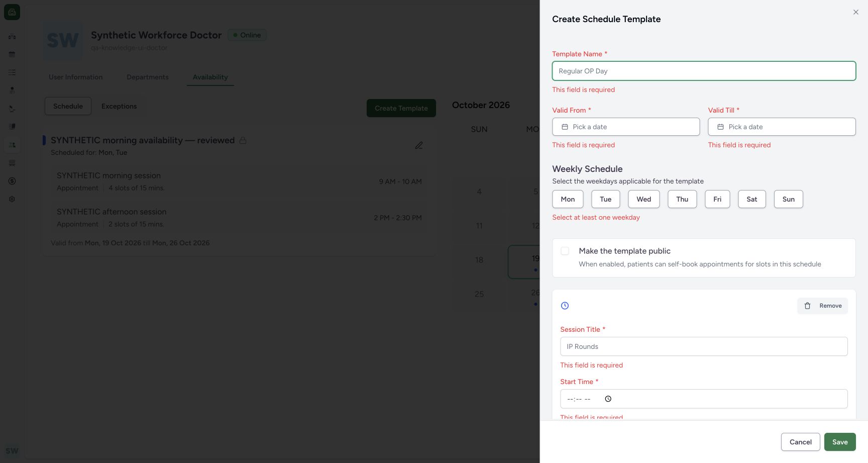The image size is (868, 463).
Task: Click Create Template in the background page
Action: pos(401,108)
